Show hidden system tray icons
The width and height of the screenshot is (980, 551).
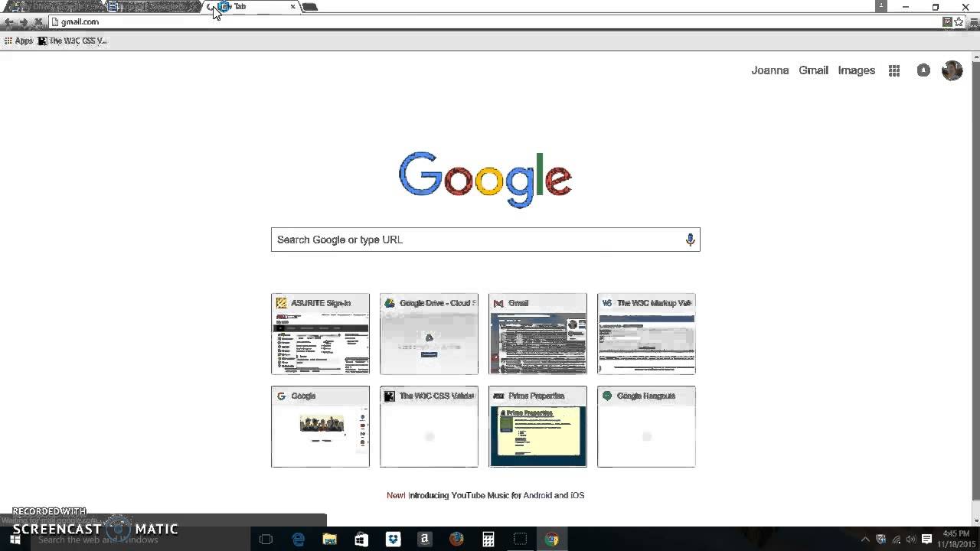click(865, 539)
